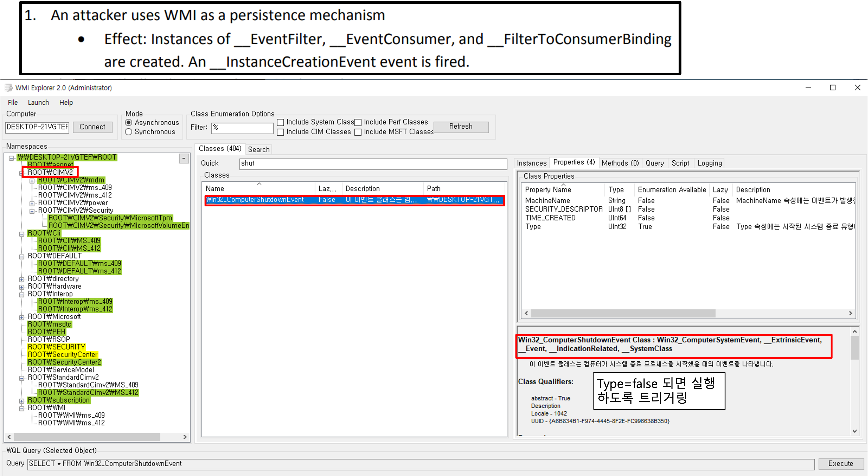Viewport: 868px width, 476px height.
Task: Click the left arrow of the Namespaces scrollbar
Action: point(9,437)
